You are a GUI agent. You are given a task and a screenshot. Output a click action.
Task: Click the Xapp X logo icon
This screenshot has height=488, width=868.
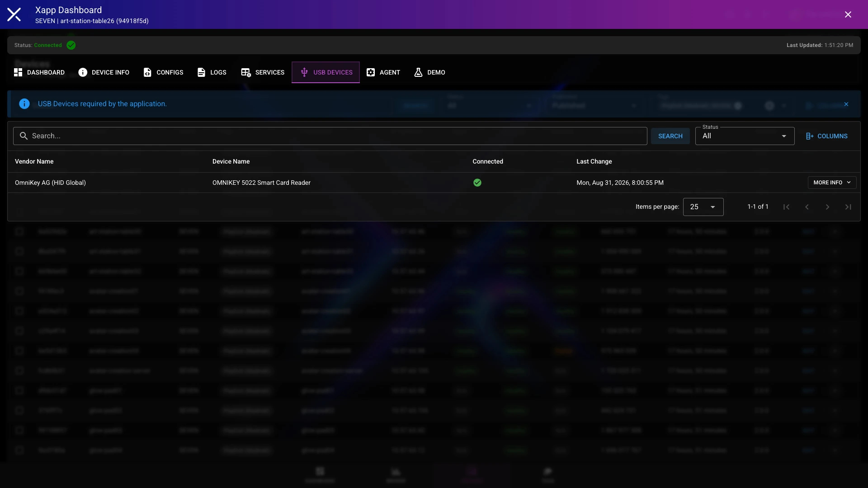14,14
